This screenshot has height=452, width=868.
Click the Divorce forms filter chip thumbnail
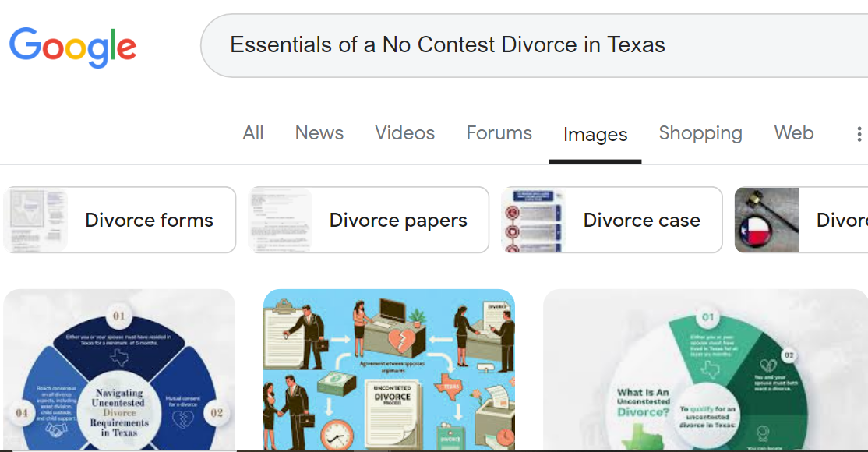[35, 219]
